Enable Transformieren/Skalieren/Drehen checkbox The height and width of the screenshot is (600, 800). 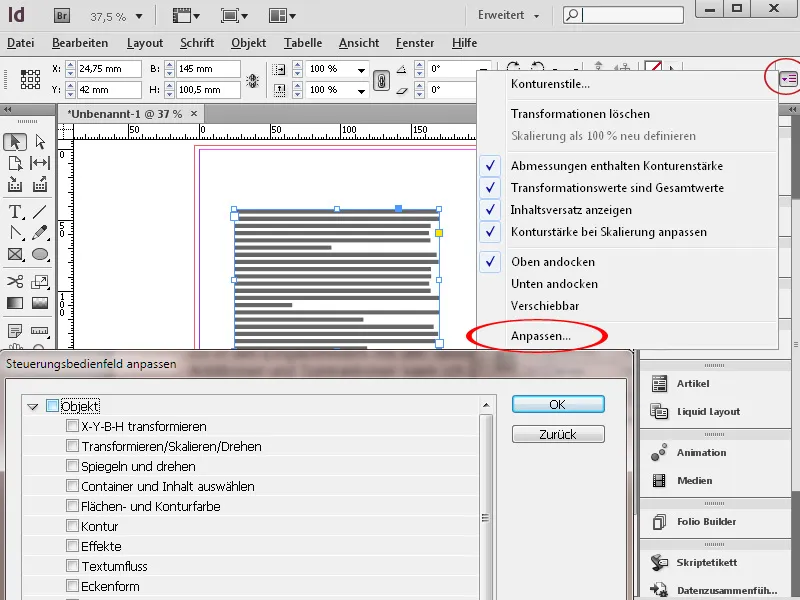click(x=72, y=446)
